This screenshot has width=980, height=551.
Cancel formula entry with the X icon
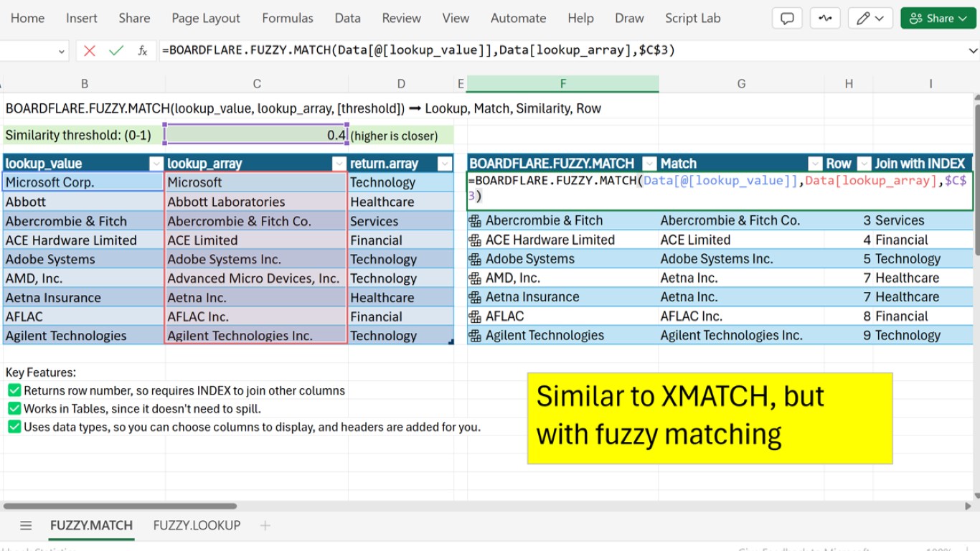[x=90, y=51]
